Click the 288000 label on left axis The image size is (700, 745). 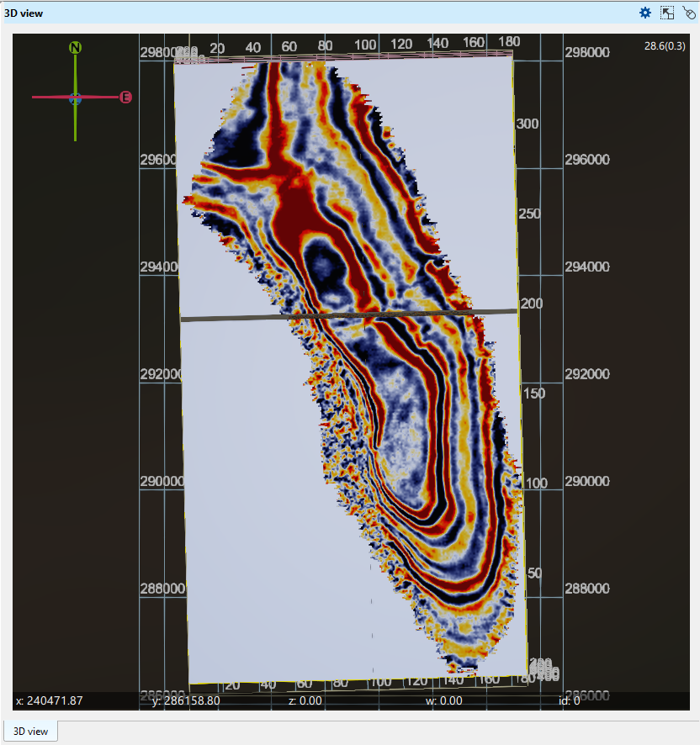(161, 589)
